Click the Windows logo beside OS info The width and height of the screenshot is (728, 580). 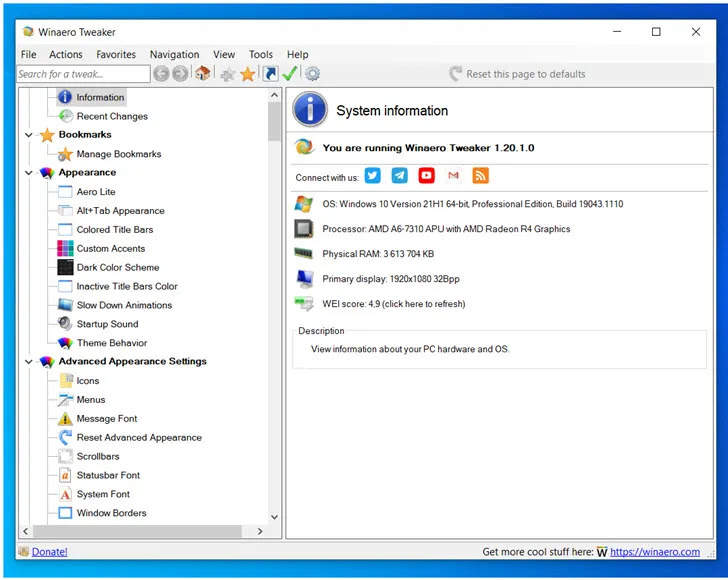click(x=304, y=204)
